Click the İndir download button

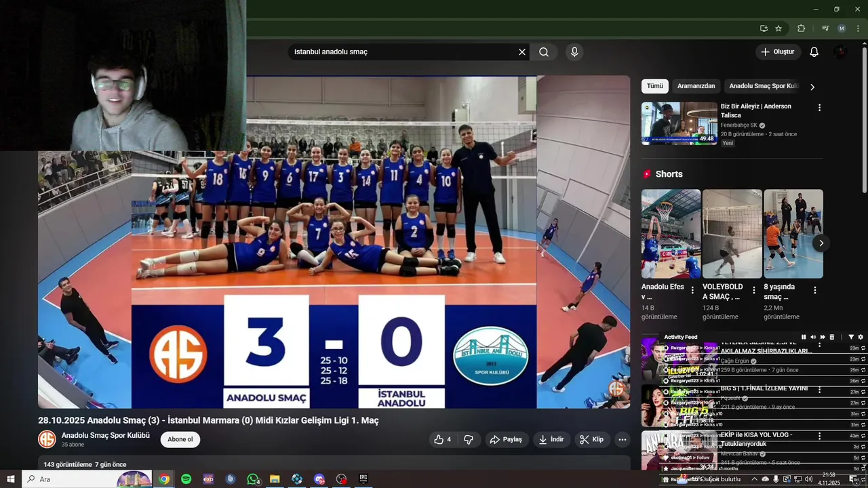pyautogui.click(x=551, y=439)
